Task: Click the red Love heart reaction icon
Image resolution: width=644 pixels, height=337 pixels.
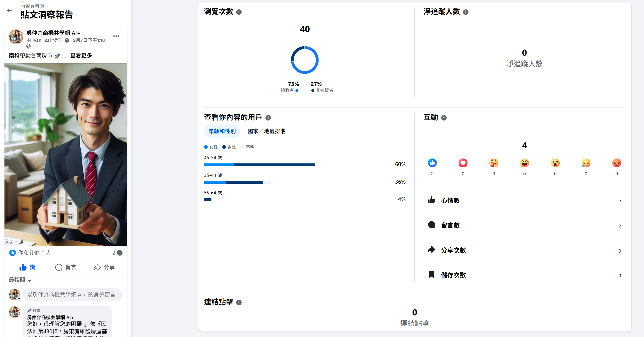Action: pyautogui.click(x=463, y=163)
